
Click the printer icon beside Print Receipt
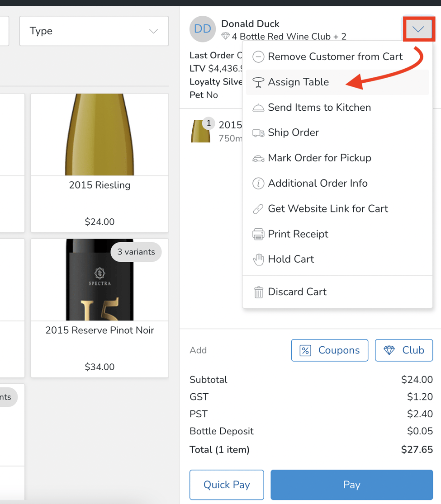(258, 234)
